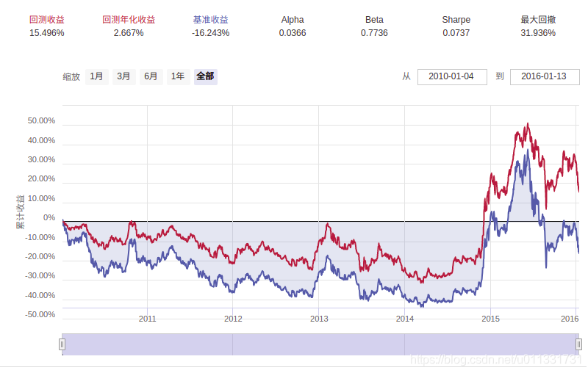Image resolution: width=588 pixels, height=373 pixels.
Task: Click the -16.243% benchmark return value
Action: tap(210, 33)
